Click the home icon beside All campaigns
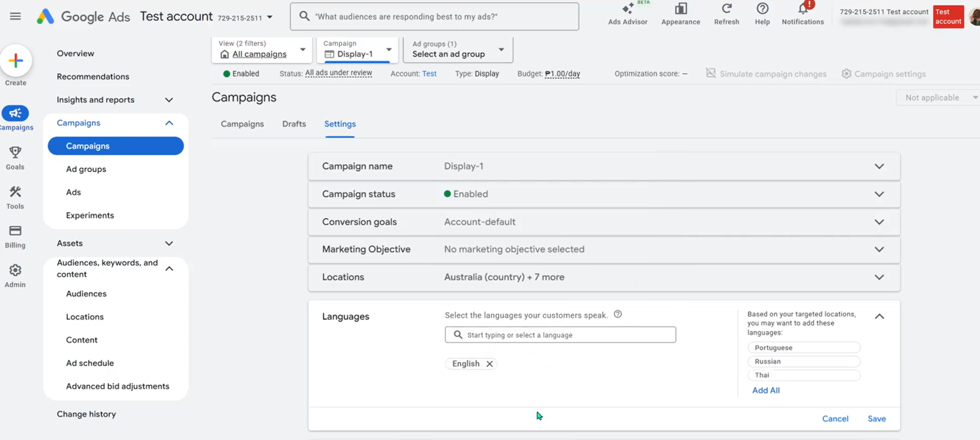 (224, 54)
